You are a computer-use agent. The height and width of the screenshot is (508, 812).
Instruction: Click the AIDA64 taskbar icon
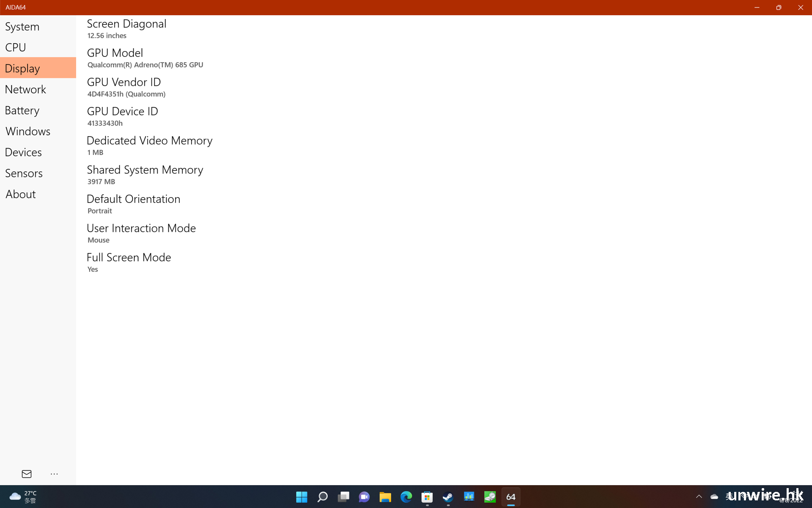(x=511, y=497)
